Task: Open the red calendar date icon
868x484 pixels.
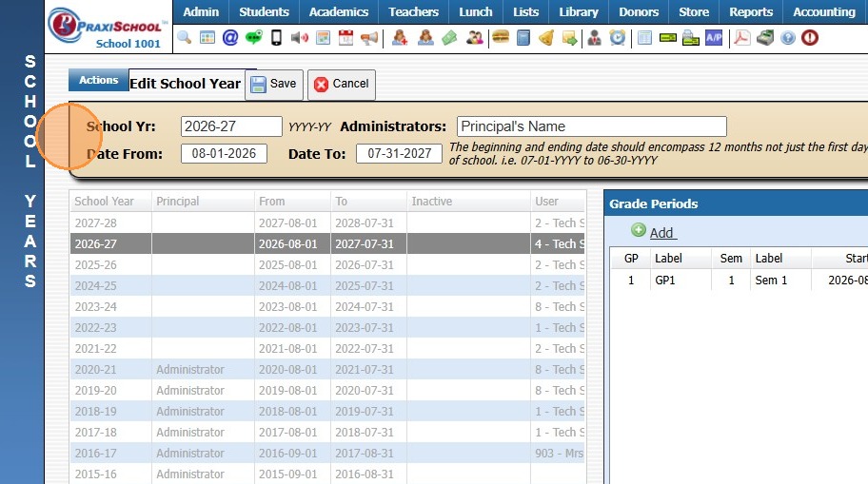Action: click(346, 38)
